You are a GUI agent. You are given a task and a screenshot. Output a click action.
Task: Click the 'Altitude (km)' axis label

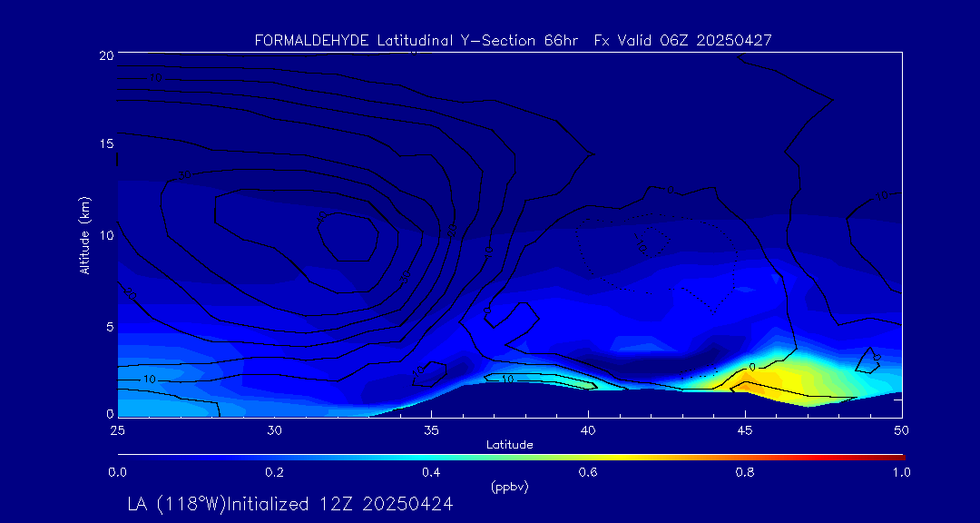tap(83, 234)
